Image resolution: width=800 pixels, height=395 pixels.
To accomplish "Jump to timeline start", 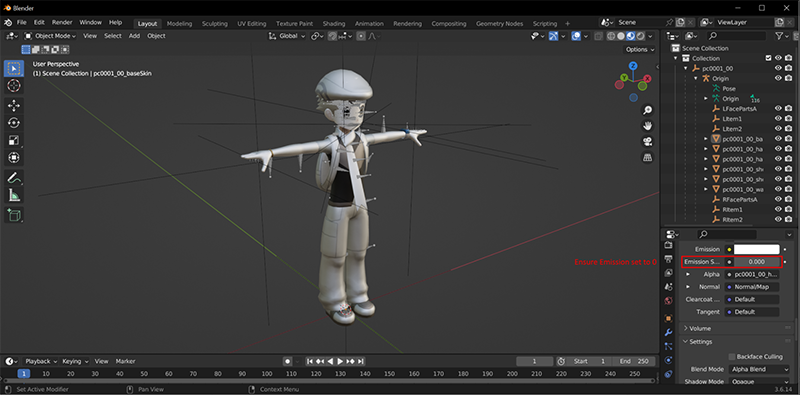I will (310, 361).
